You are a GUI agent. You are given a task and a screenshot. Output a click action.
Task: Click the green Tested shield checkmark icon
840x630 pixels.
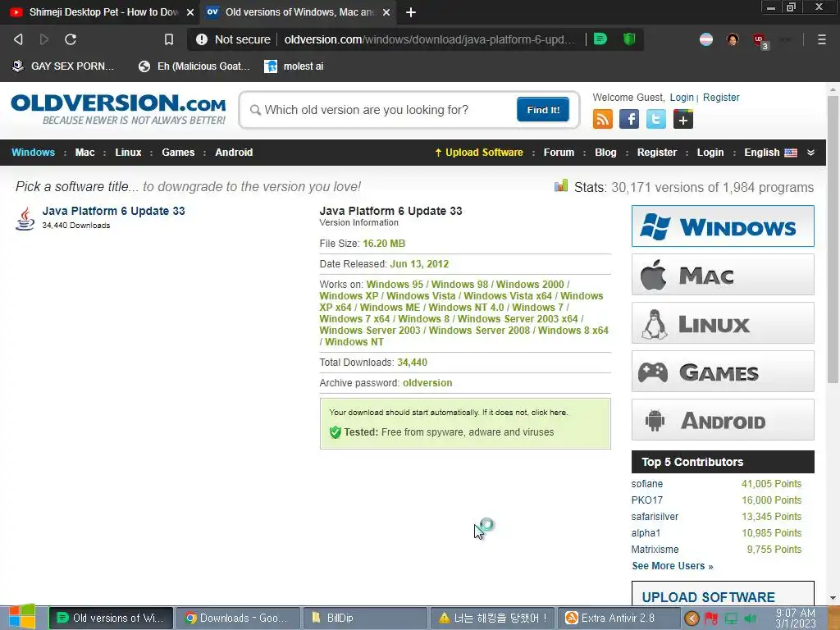pyautogui.click(x=336, y=431)
